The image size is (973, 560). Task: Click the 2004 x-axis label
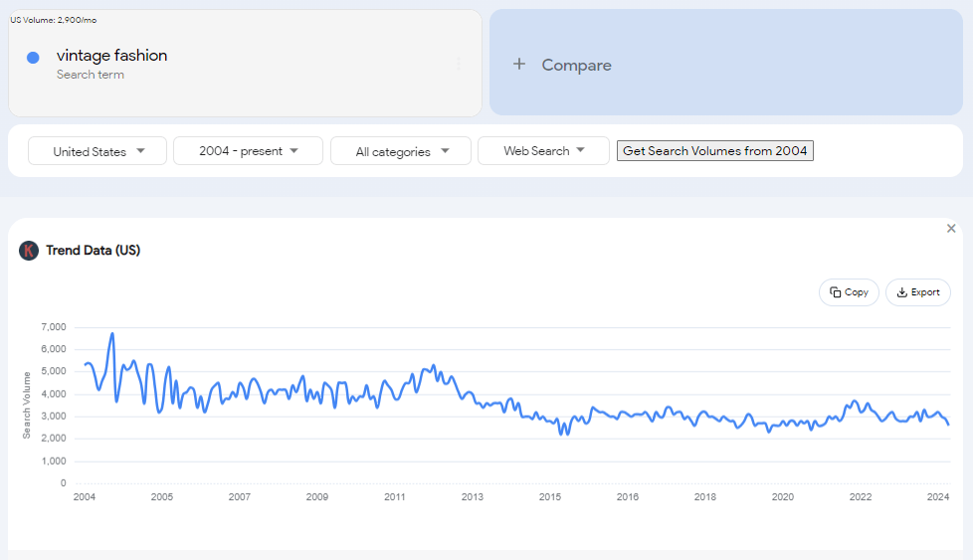click(x=85, y=496)
